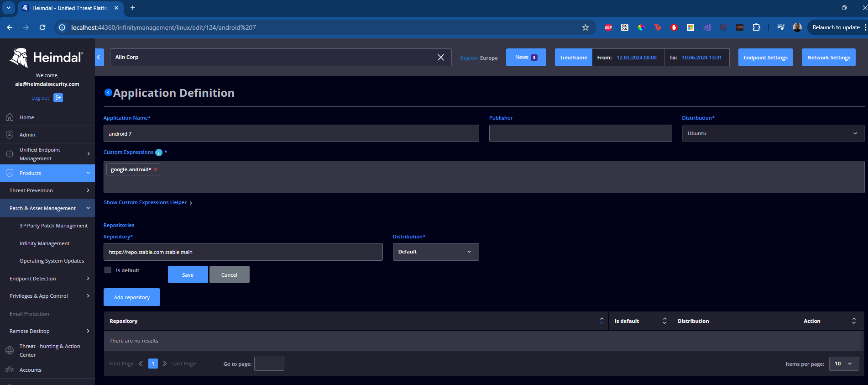This screenshot has height=385, width=868.
Task: Sort table by Action column
Action: coord(854,321)
